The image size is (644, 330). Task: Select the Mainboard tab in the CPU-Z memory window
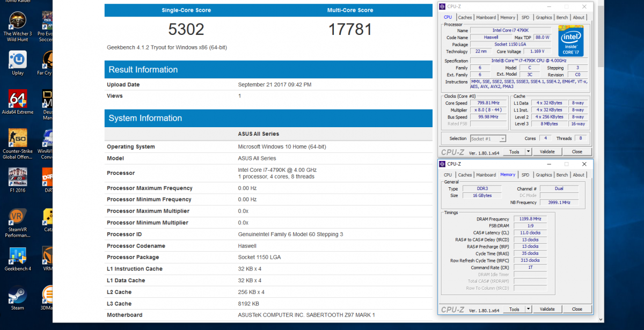(486, 175)
